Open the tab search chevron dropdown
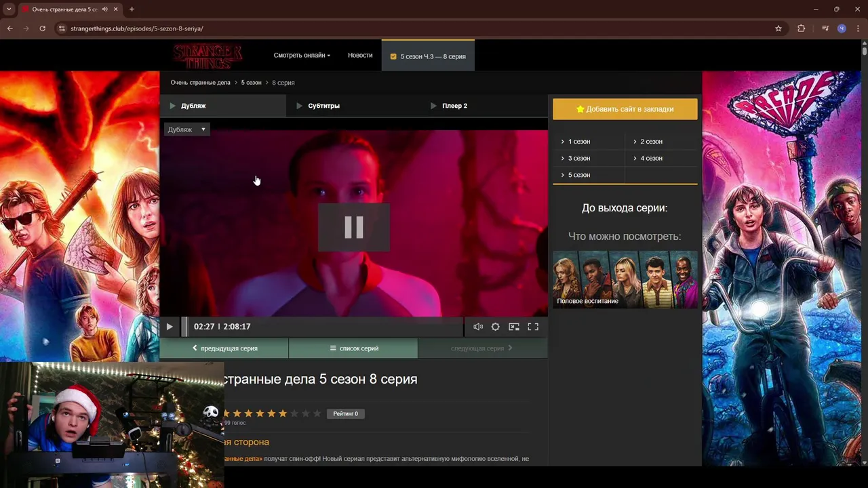This screenshot has height=488, width=868. pos(9,9)
